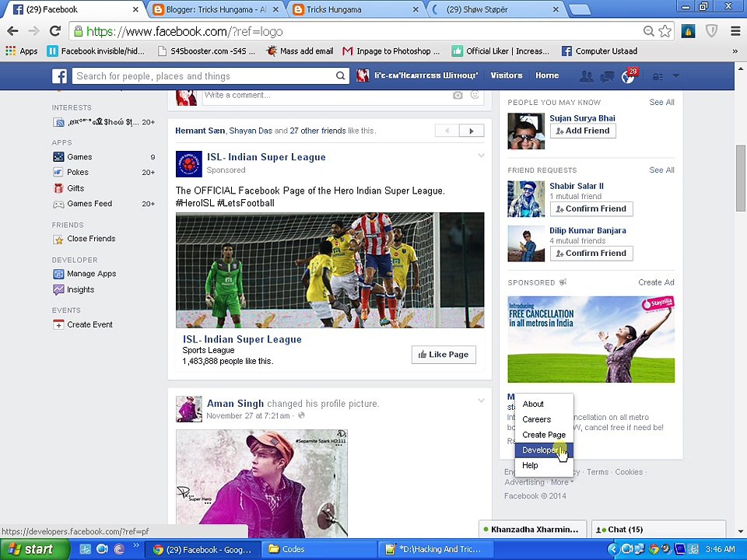Click zoom magnifier icon in address bar
The height and width of the screenshot is (560, 747).
[648, 31]
